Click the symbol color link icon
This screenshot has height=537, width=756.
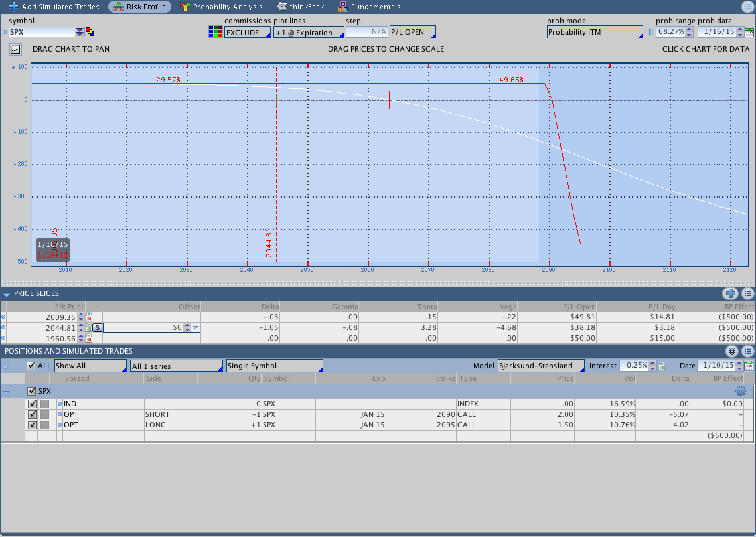point(90,32)
